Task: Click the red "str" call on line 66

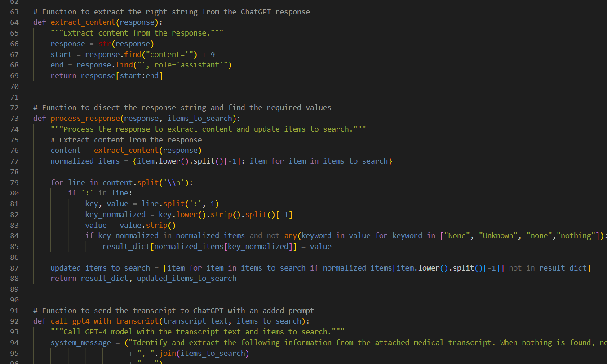Action: tap(105, 44)
